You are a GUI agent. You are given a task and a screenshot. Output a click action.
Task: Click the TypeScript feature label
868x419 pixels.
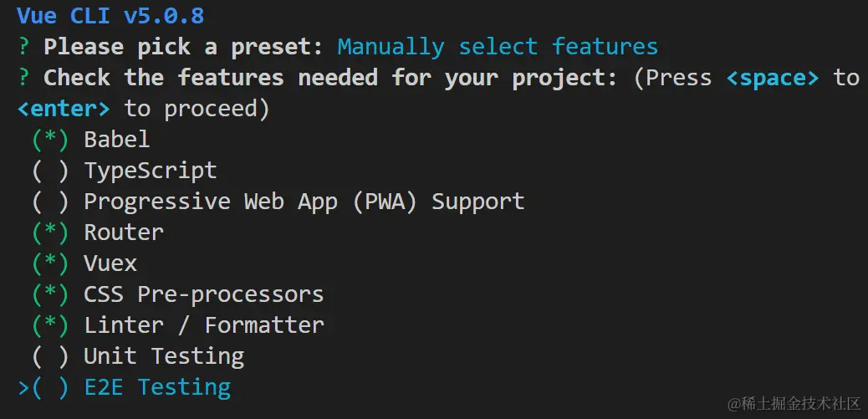coord(151,171)
